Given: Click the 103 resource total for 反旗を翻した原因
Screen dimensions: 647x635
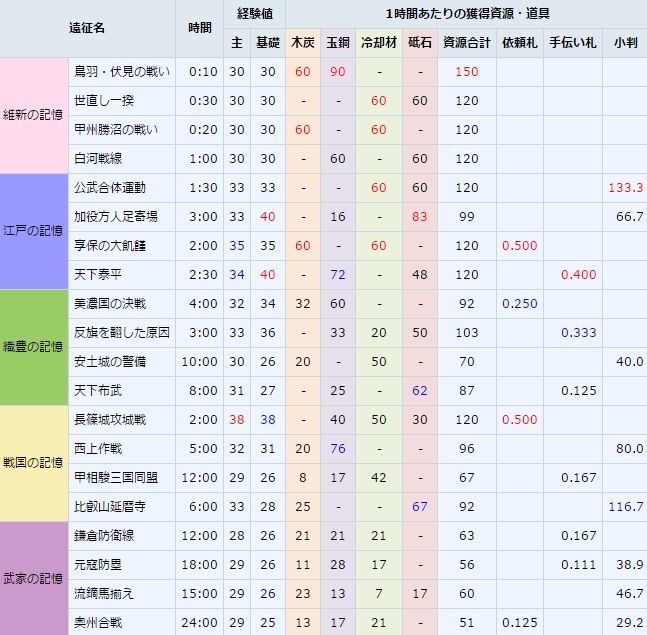Looking at the screenshot, I should tap(467, 332).
